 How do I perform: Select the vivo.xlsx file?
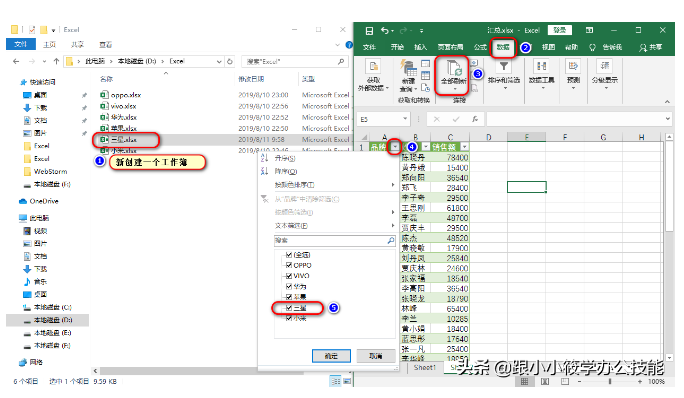[x=123, y=106]
